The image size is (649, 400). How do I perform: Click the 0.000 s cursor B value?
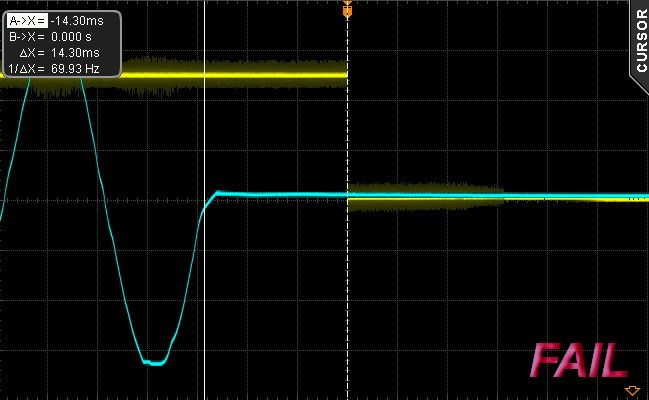(71, 36)
